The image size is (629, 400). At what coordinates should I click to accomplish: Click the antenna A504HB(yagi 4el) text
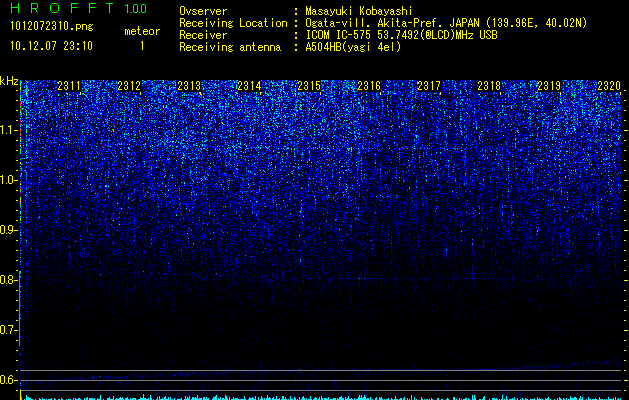[353, 47]
